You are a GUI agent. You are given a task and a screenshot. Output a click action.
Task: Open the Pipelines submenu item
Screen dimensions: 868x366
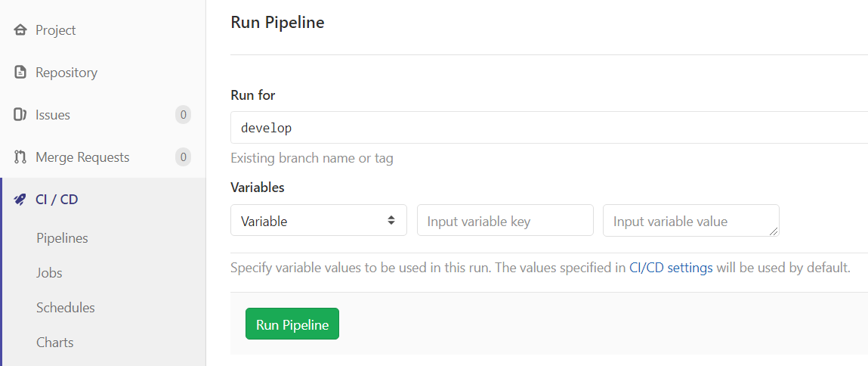coord(62,238)
